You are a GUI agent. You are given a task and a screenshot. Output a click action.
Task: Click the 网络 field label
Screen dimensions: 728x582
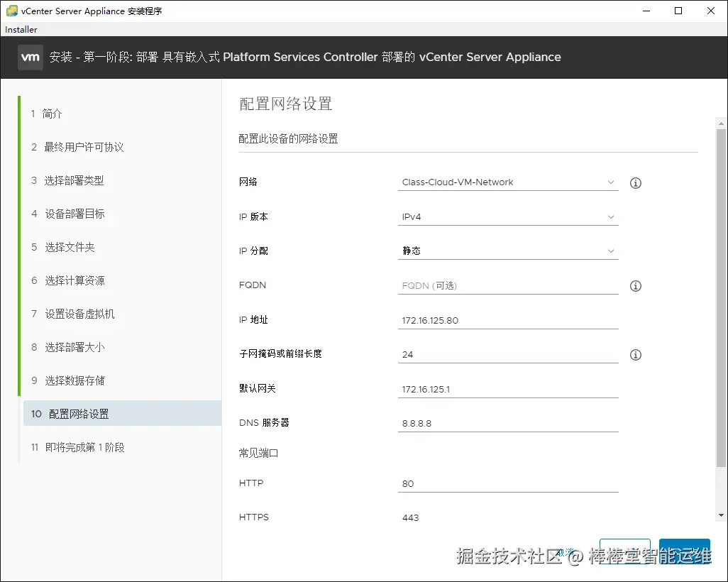[x=248, y=182]
